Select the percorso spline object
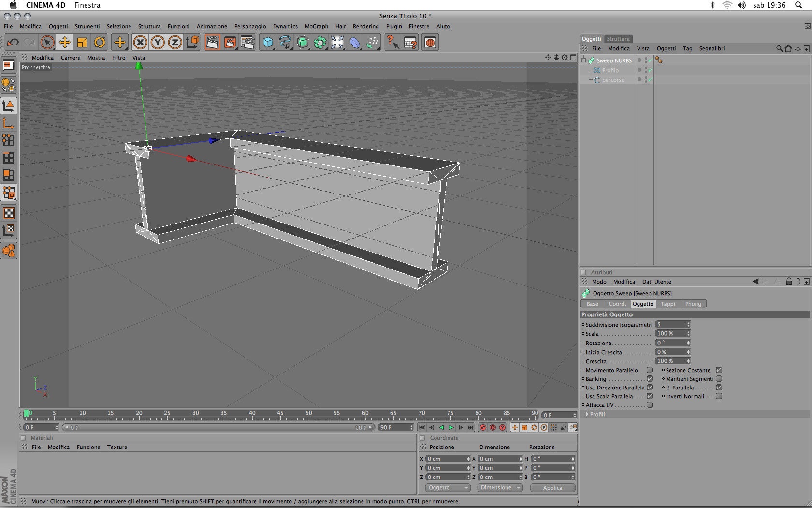Screen dimensions: 812x508 (613, 80)
